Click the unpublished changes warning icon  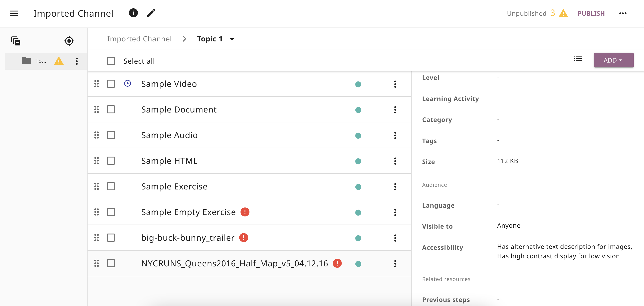point(563,13)
